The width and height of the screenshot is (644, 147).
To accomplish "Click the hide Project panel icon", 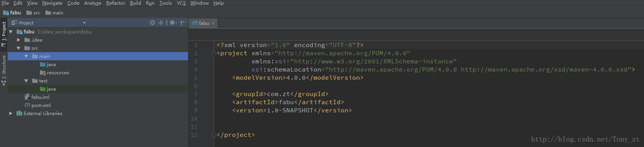I will 183,23.
